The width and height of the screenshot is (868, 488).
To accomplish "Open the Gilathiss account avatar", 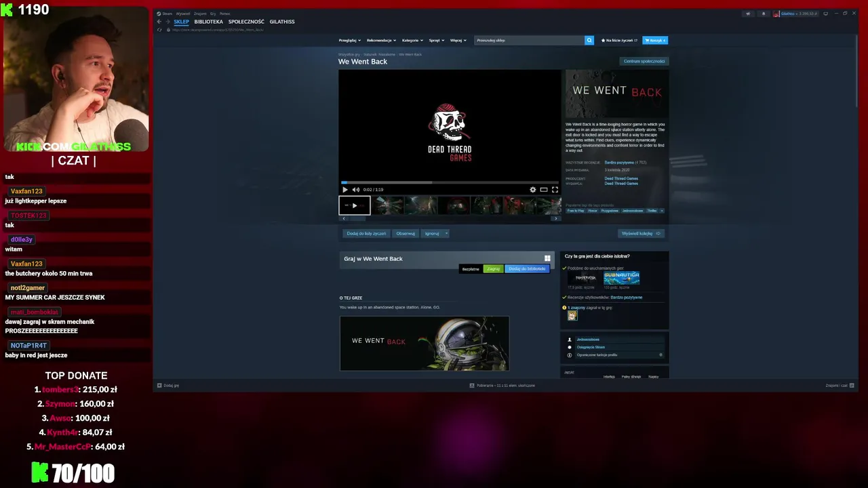I will [x=776, y=14].
